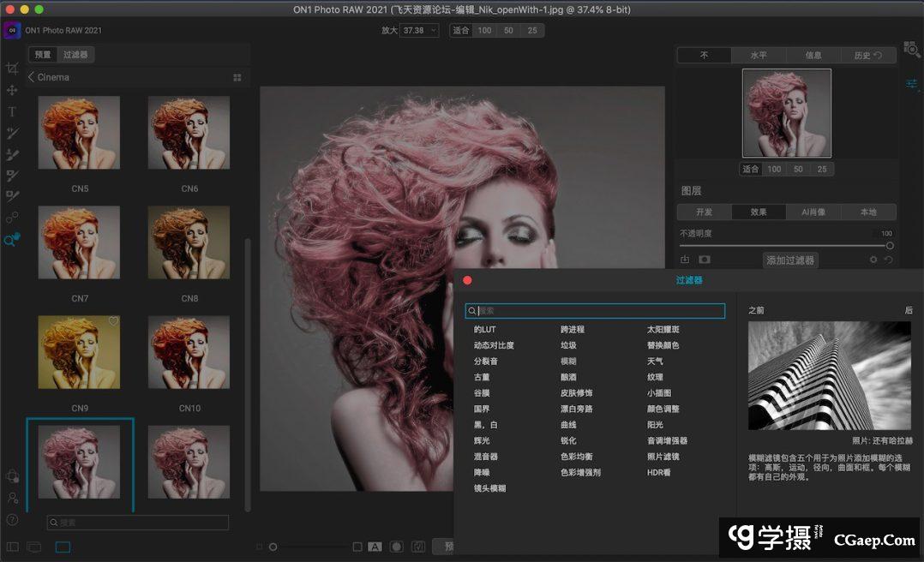Adjust the 不透明度 opacity slider

pos(889,246)
